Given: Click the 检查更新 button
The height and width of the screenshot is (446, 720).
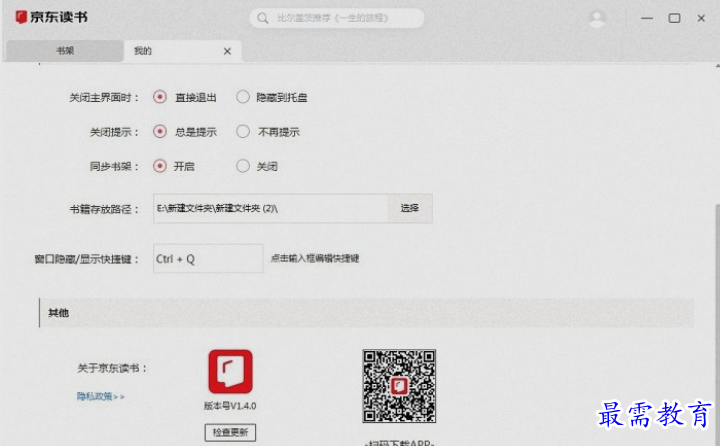Looking at the screenshot, I should pyautogui.click(x=230, y=432).
